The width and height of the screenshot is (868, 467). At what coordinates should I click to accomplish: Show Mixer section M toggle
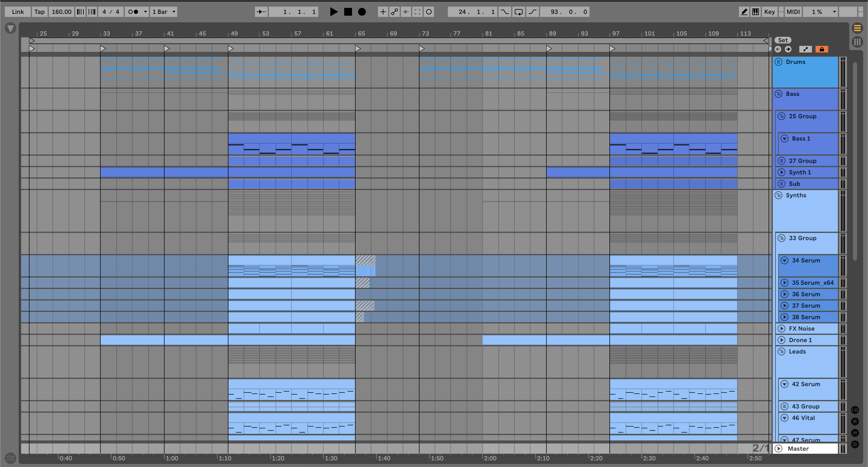(x=855, y=433)
